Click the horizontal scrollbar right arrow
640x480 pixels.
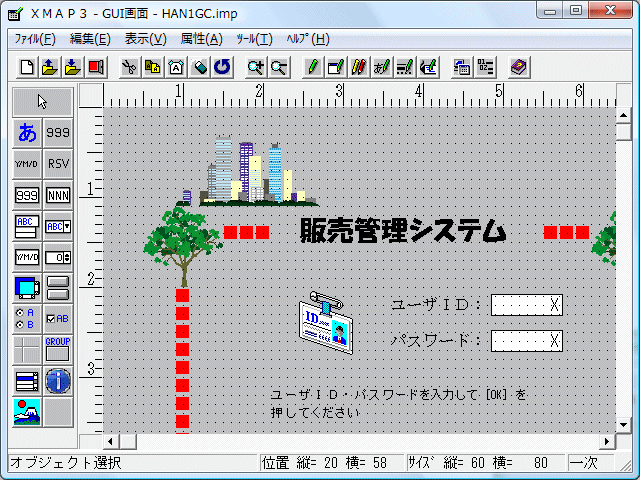[x=607, y=441]
